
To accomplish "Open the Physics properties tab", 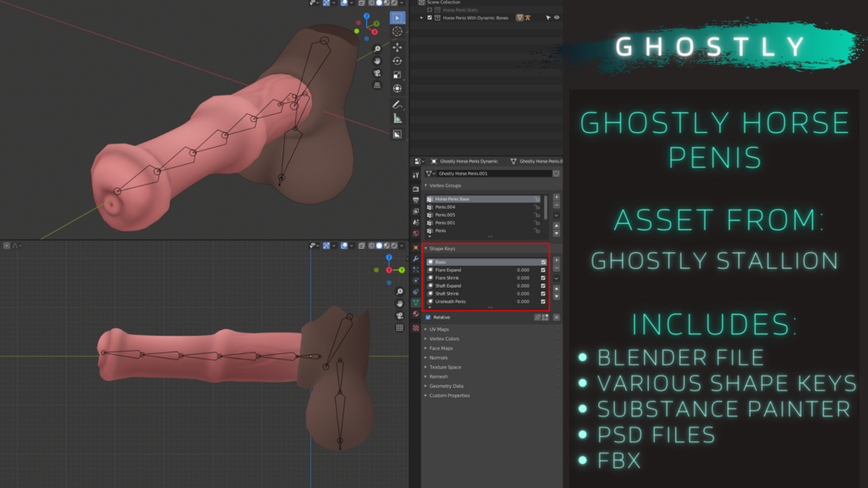I will 415,281.
